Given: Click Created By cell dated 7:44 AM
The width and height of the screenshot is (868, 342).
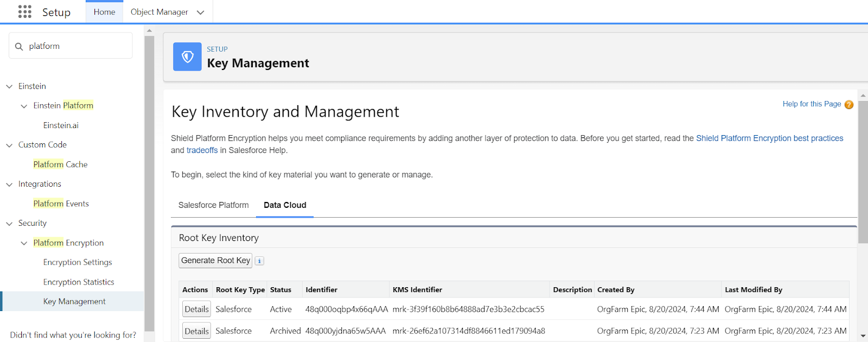Looking at the screenshot, I should pyautogui.click(x=658, y=309).
